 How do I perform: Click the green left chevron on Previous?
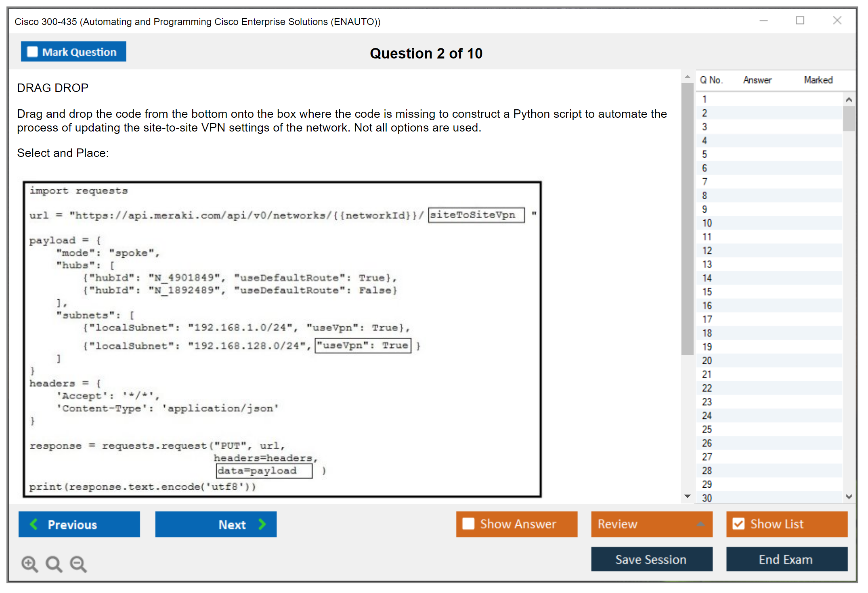click(x=34, y=524)
